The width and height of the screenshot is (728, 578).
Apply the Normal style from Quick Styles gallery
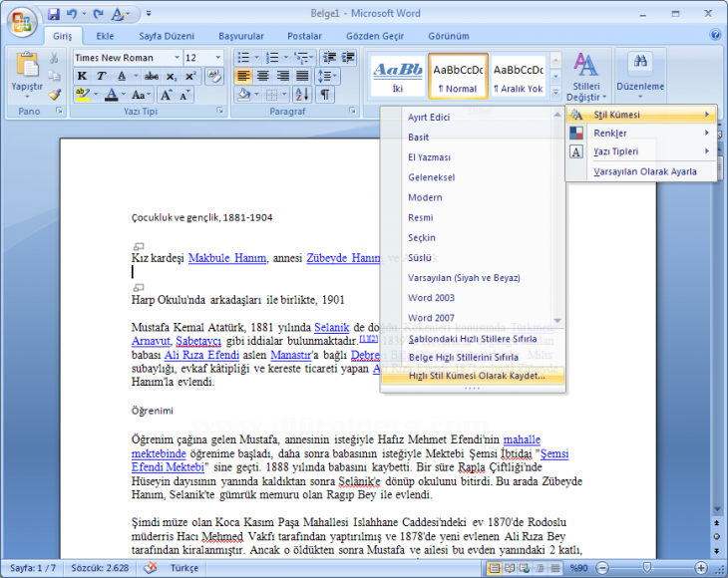pos(458,78)
